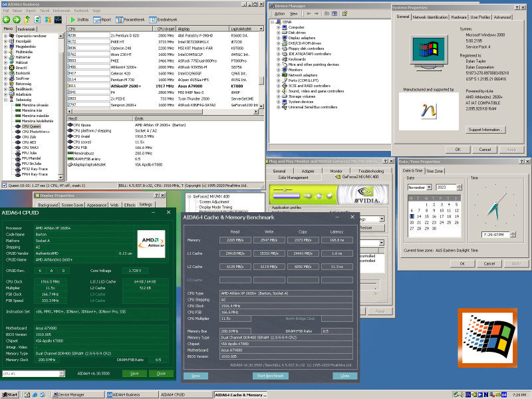Screen dimensions: 532x399
Task: Open the Hardware tab in System Properties
Action: click(x=458, y=17)
